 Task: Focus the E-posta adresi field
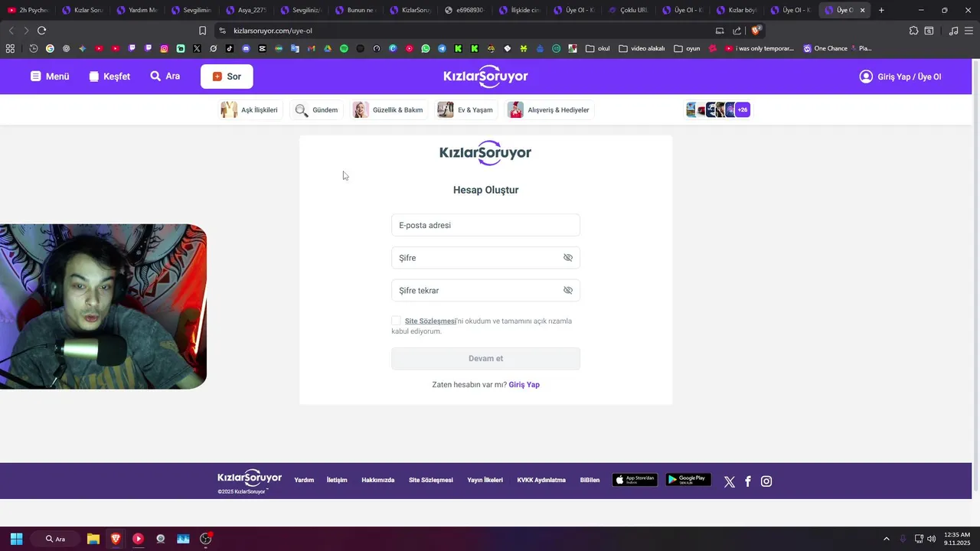(485, 225)
